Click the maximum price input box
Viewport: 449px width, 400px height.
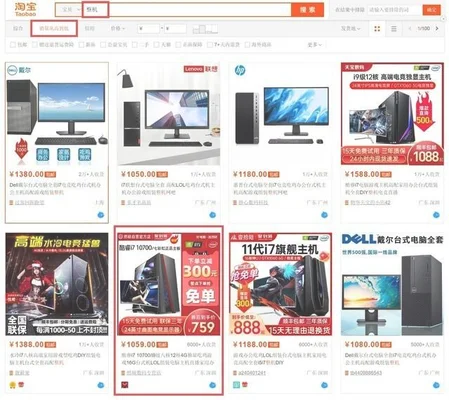(175, 29)
